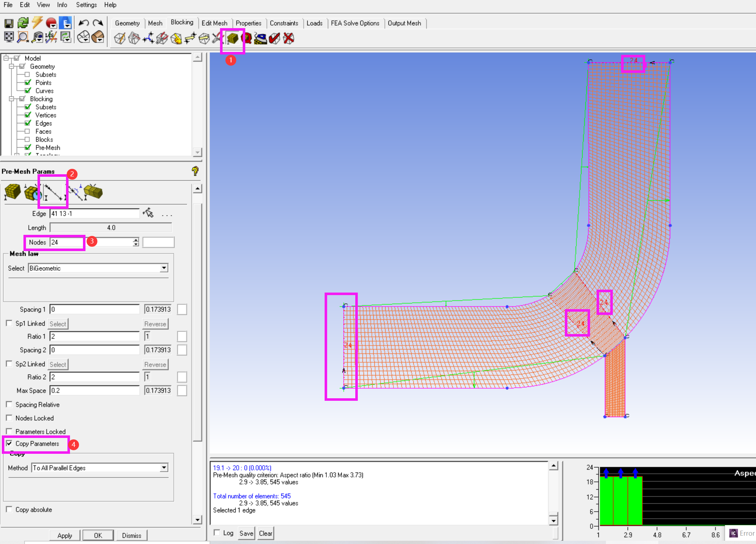Click in the Max Space input field
Image resolution: width=756 pixels, height=544 pixels.
(94, 390)
